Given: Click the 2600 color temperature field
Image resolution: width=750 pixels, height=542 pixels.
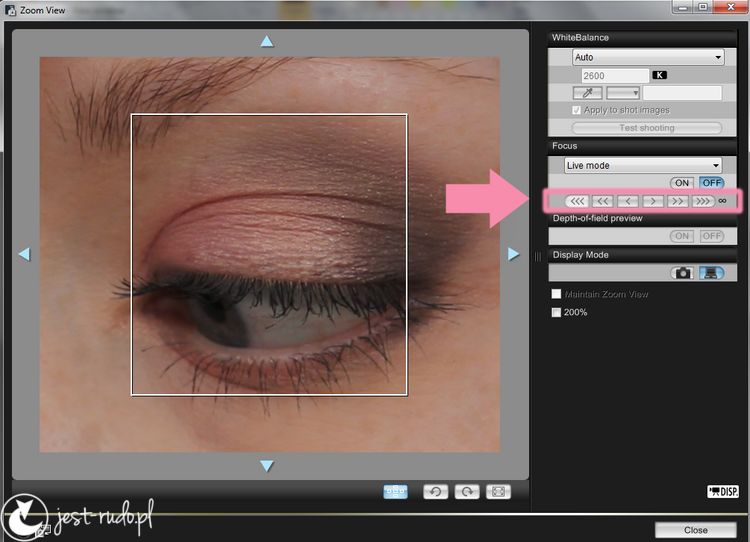Looking at the screenshot, I should tap(615, 76).
